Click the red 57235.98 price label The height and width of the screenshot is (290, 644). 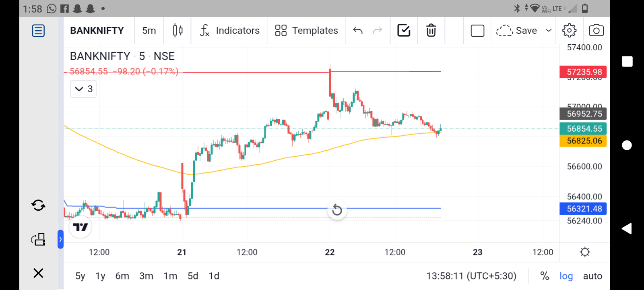[x=583, y=72]
